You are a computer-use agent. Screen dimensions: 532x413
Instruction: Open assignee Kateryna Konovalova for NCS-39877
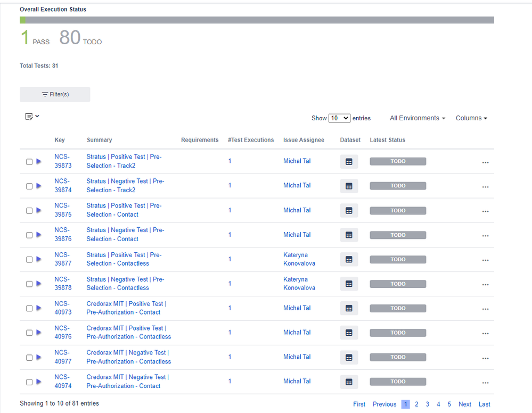tap(299, 259)
